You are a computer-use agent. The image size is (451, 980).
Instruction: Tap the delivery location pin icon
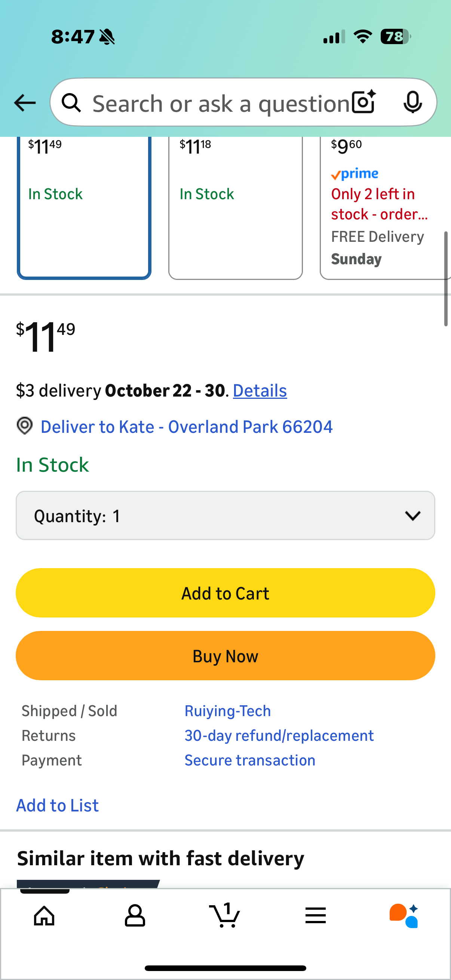pos(25,426)
